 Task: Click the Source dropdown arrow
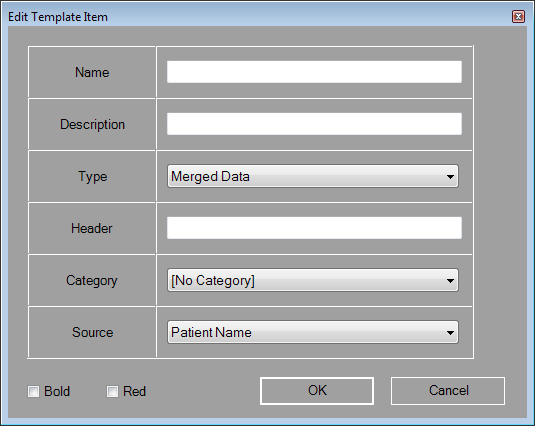tap(450, 333)
